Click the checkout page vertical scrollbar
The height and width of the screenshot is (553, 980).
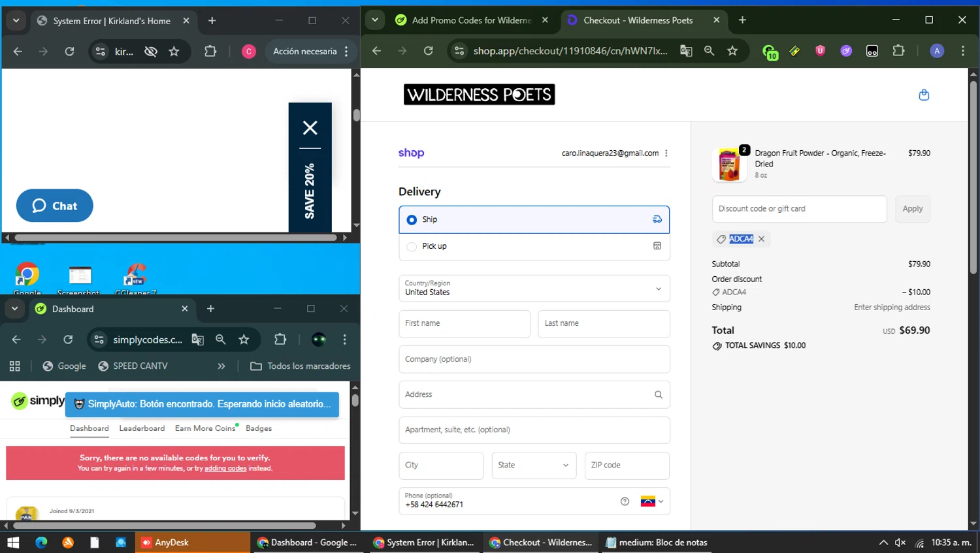pos(973,176)
